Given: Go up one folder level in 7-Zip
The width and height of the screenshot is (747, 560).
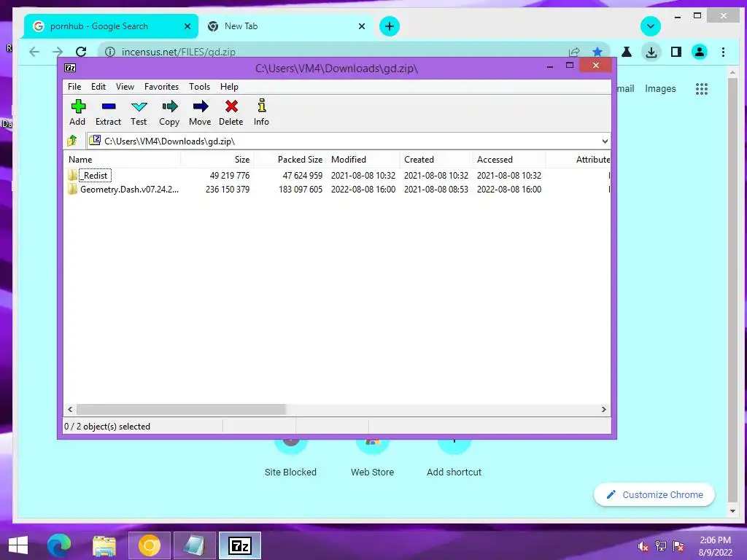Looking at the screenshot, I should (x=72, y=141).
